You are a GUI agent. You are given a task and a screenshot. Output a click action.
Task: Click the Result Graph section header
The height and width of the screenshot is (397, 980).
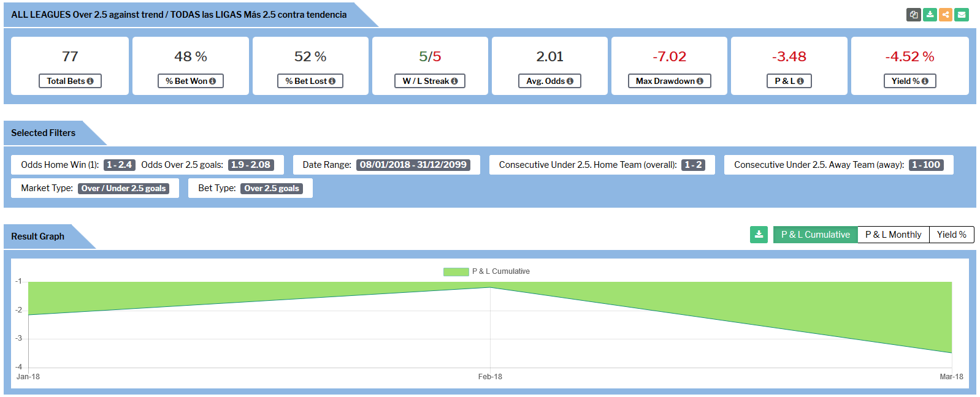coord(38,236)
